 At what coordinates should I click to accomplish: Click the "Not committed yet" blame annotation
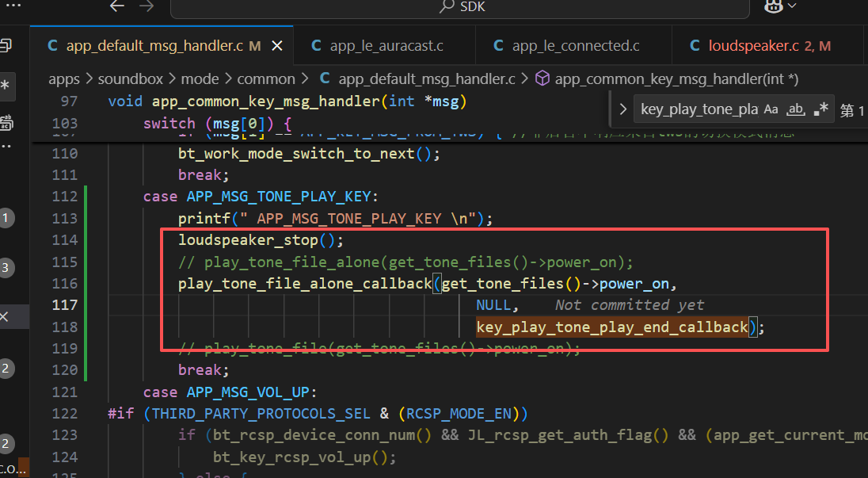(630, 305)
